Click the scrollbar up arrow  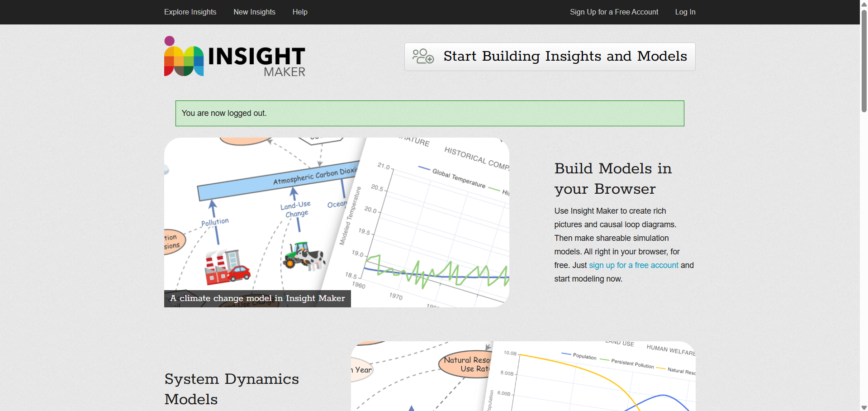tap(864, 4)
